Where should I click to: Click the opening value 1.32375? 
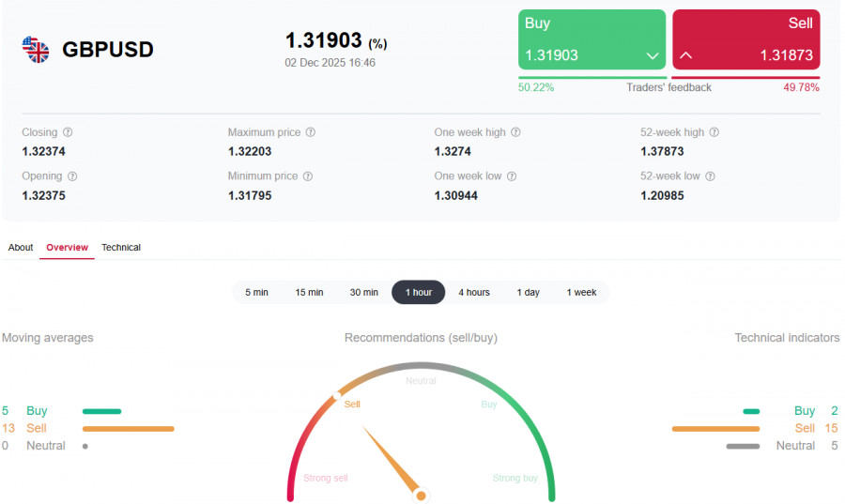(x=43, y=195)
